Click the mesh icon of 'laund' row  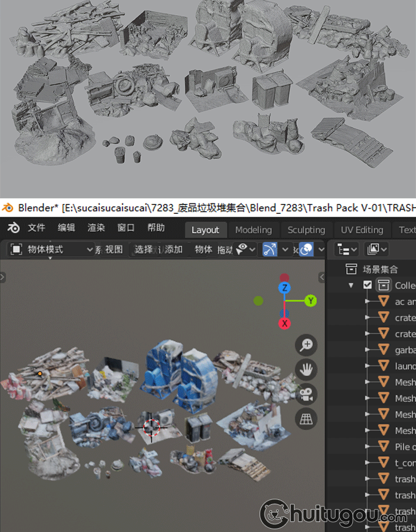coord(383,366)
